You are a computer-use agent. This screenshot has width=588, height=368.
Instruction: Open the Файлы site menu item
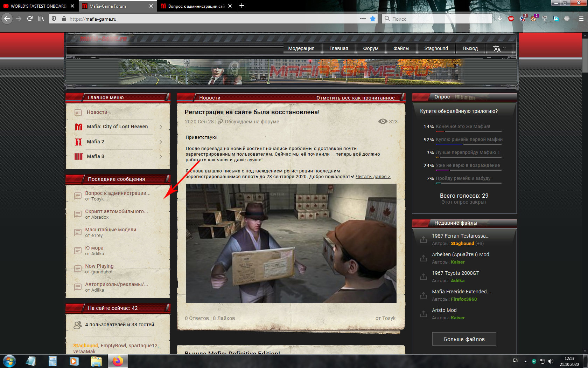401,48
